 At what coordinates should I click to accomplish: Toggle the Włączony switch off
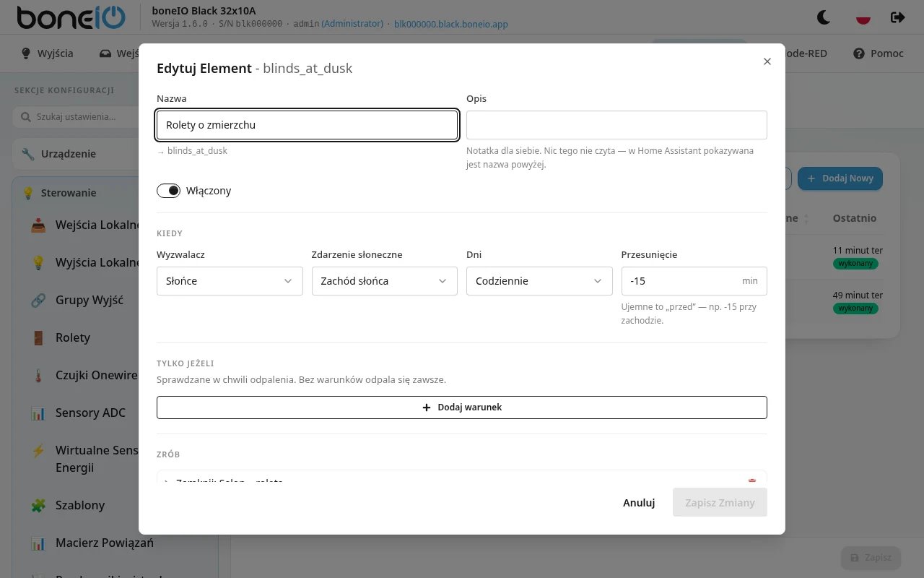point(168,191)
